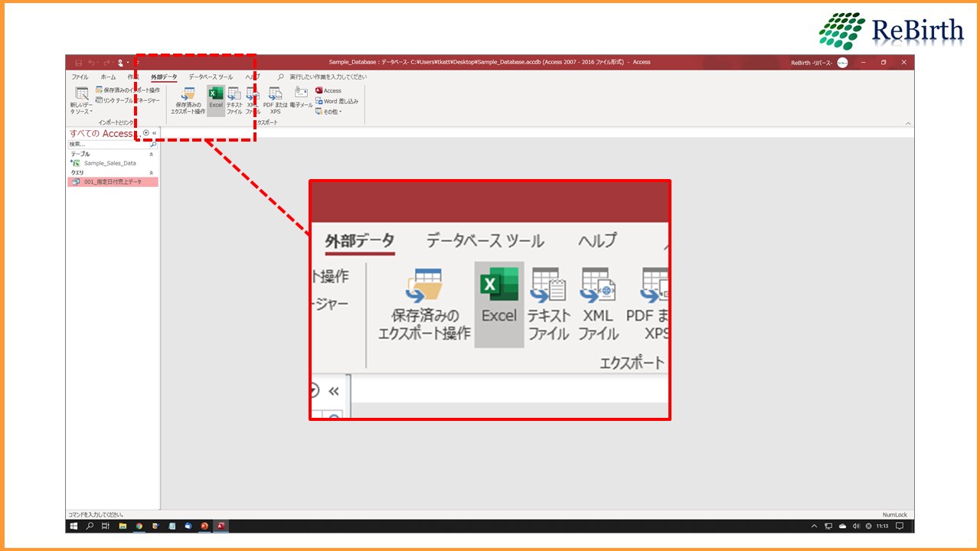This screenshot has height=551, width=980.
Task: Click the Undo icon in the title bar
Action: [91, 62]
